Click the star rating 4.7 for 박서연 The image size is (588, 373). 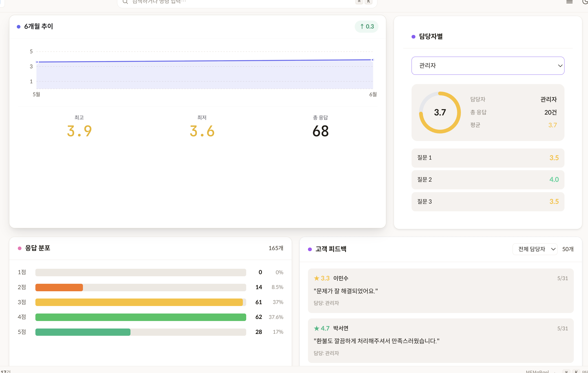pyautogui.click(x=322, y=329)
